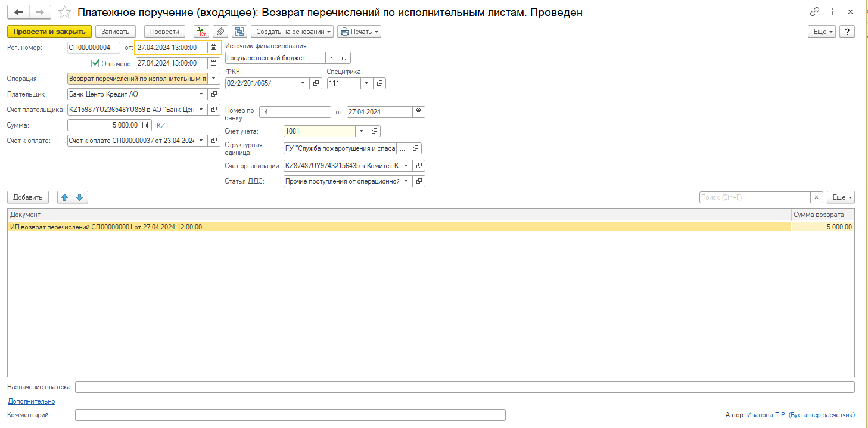This screenshot has width=868, height=428.
Task: Open the Дополнительно link
Action: pyautogui.click(x=31, y=401)
